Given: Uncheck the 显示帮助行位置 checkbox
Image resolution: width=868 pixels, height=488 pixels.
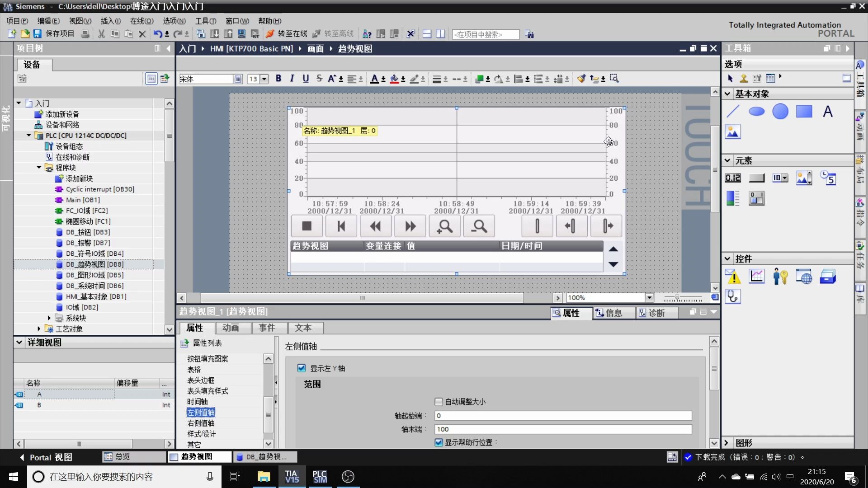Looking at the screenshot, I should tap(439, 442).
